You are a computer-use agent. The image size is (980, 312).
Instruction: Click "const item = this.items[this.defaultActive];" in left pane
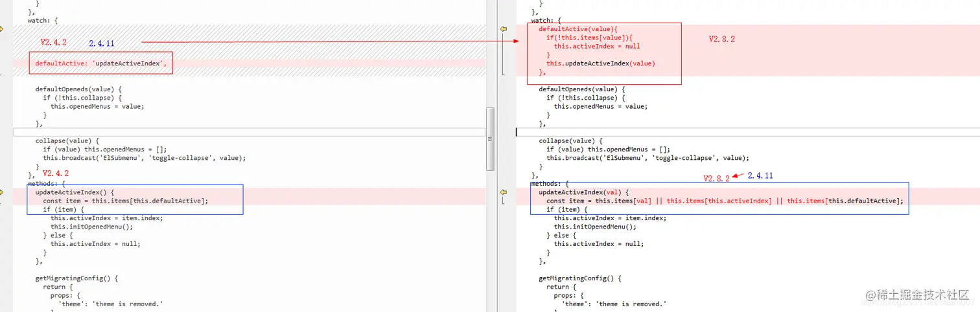126,201
